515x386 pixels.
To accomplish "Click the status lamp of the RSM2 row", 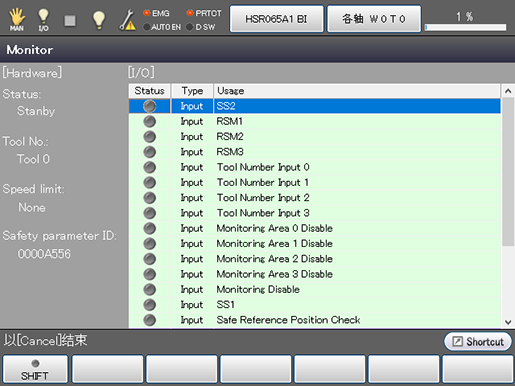I will tap(150, 137).
